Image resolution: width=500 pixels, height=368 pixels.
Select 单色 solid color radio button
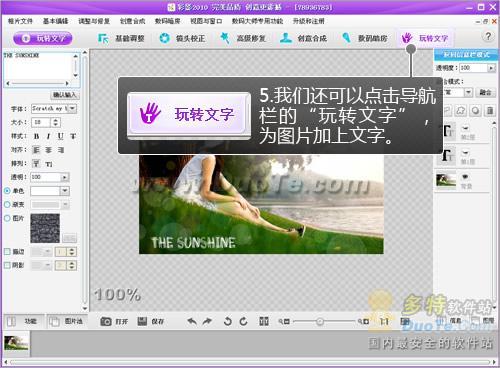7,191
